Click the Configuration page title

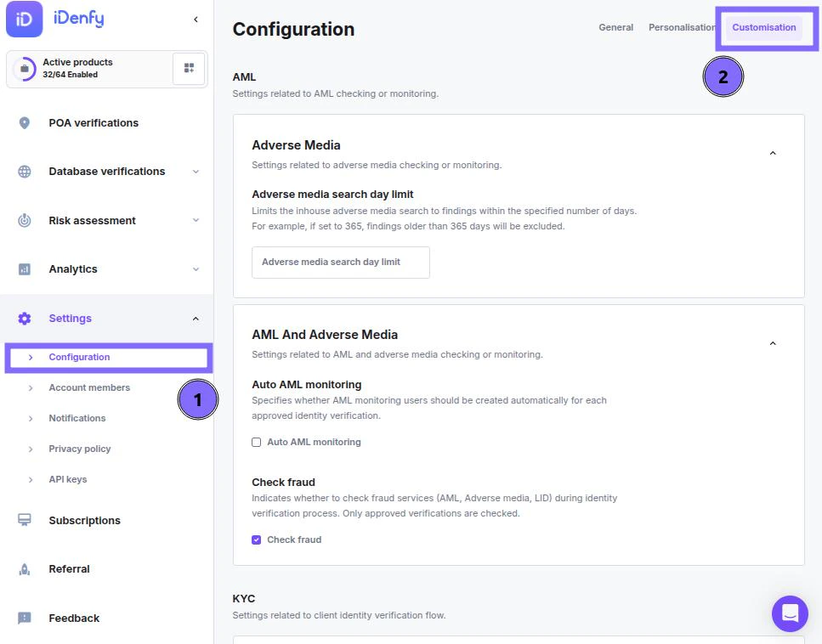coord(293,30)
